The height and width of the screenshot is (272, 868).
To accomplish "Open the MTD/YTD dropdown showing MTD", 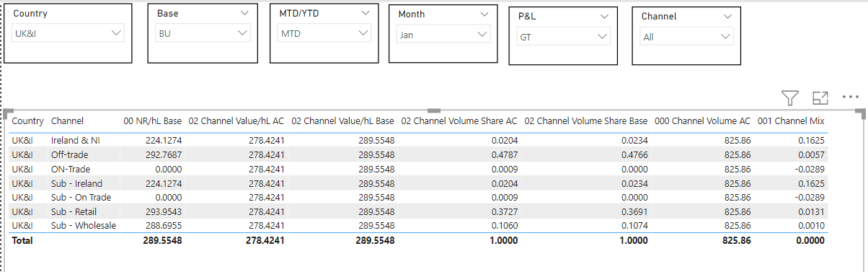I will (x=324, y=33).
